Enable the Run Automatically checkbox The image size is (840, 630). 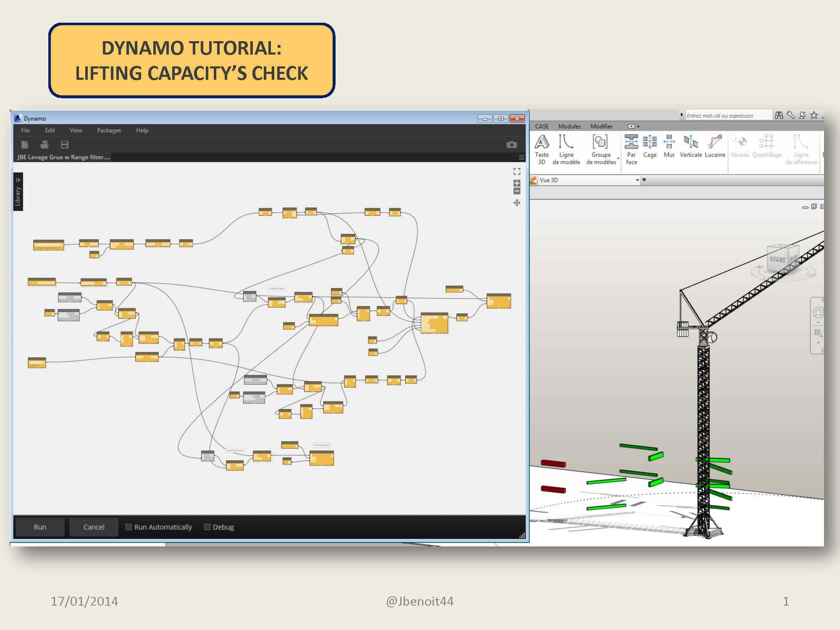(129, 527)
